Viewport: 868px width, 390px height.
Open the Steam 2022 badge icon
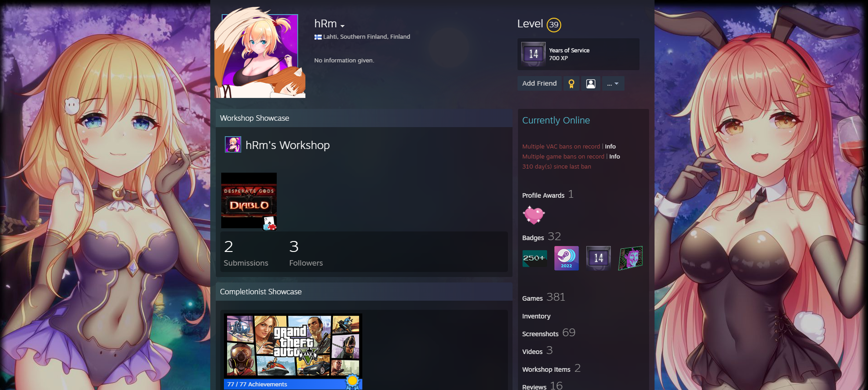[566, 258]
